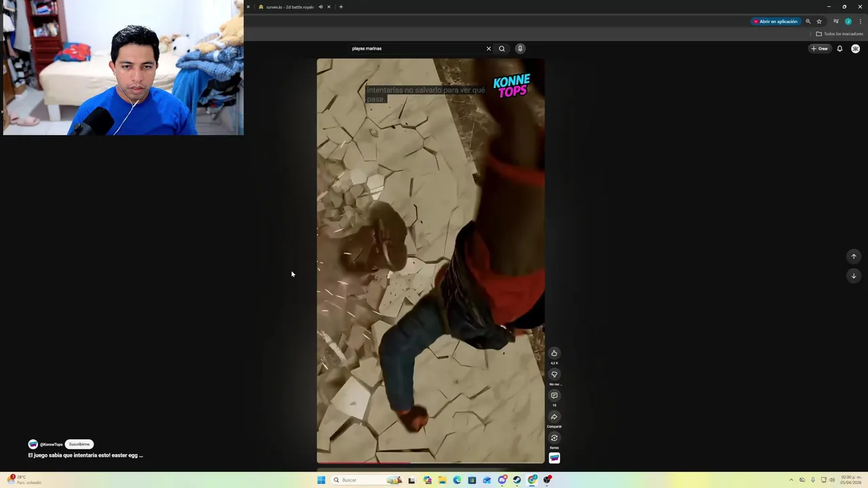
Task: Open the Chrome media control icon
Action: 836,22
